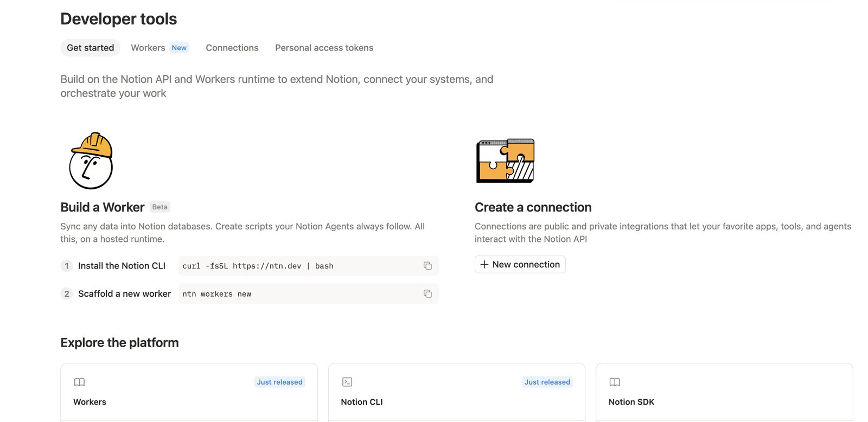Click the Build a Worker heading

pyautogui.click(x=103, y=207)
